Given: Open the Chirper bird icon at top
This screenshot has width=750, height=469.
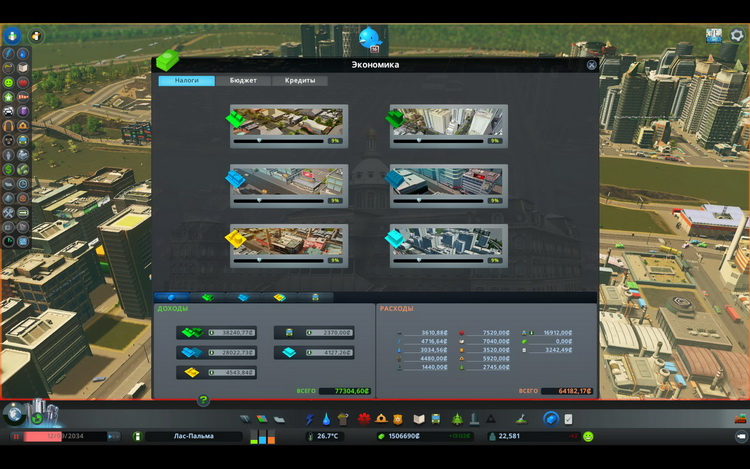Looking at the screenshot, I should point(370,38).
